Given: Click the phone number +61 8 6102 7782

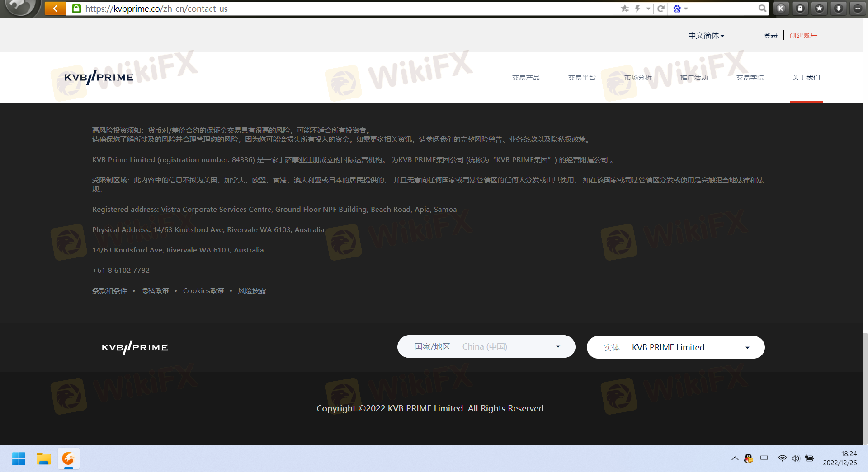Looking at the screenshot, I should pyautogui.click(x=121, y=271).
